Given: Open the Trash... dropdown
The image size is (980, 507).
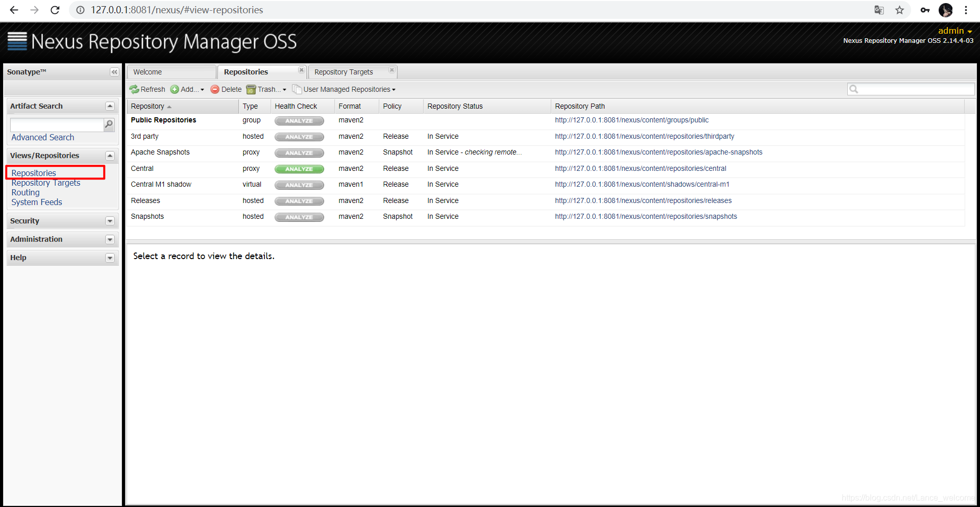Looking at the screenshot, I should [x=266, y=89].
